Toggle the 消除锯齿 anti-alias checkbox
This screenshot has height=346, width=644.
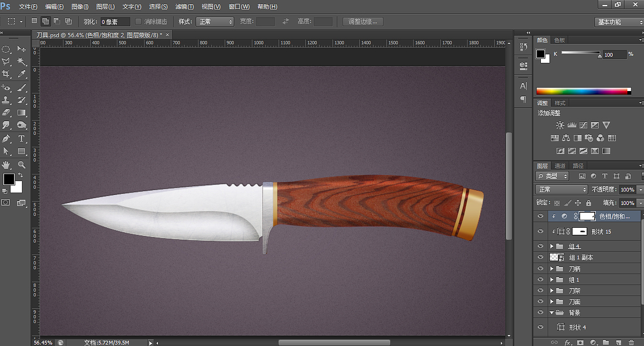coord(138,22)
